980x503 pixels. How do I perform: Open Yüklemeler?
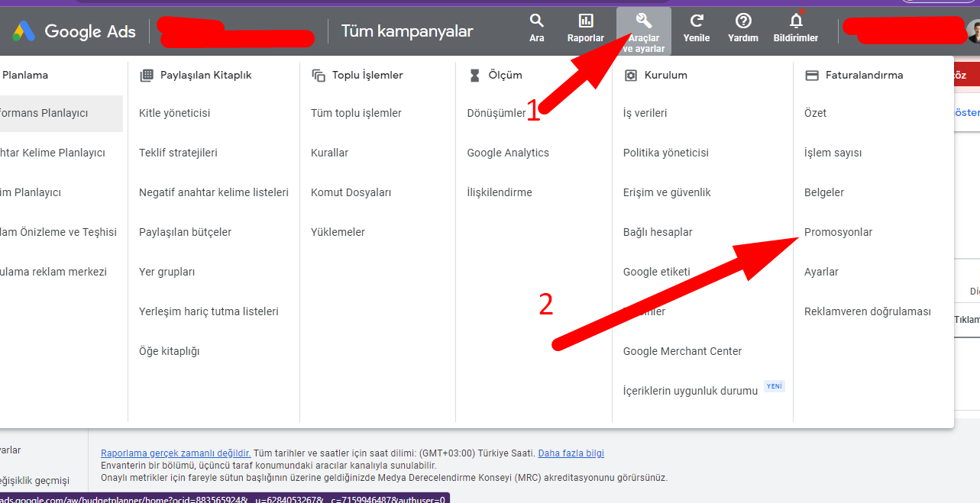(338, 232)
